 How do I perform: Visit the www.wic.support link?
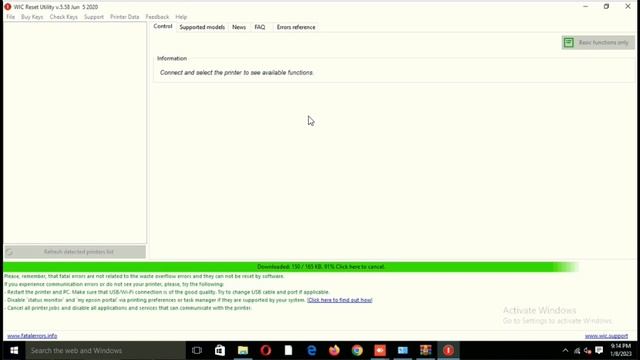(606, 336)
